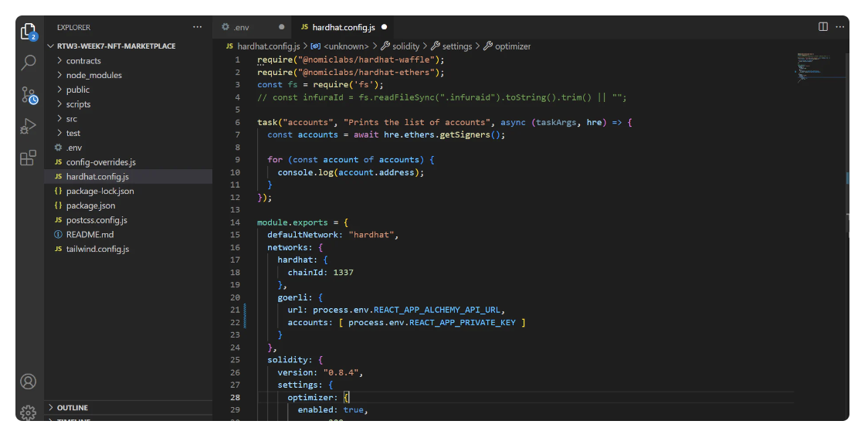Click "getSigners" on line 7
This screenshot has height=448, width=868.
[x=465, y=134]
